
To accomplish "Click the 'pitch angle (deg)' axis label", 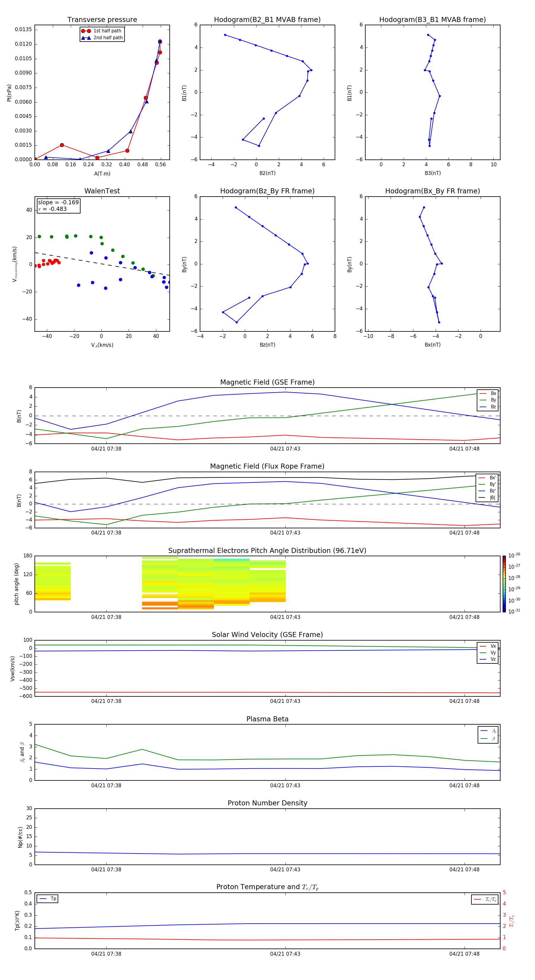I will (x=16, y=584).
